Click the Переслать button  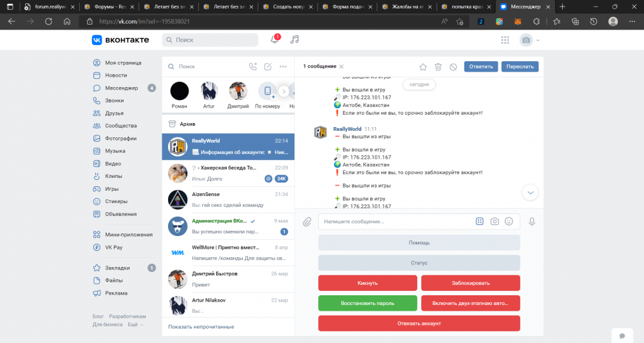520,66
